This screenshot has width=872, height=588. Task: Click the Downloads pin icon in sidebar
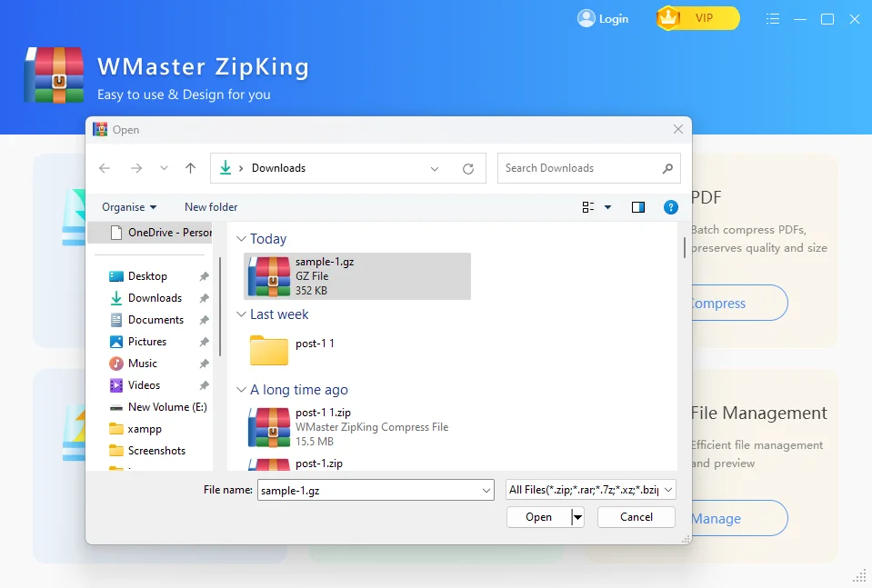[x=204, y=298]
